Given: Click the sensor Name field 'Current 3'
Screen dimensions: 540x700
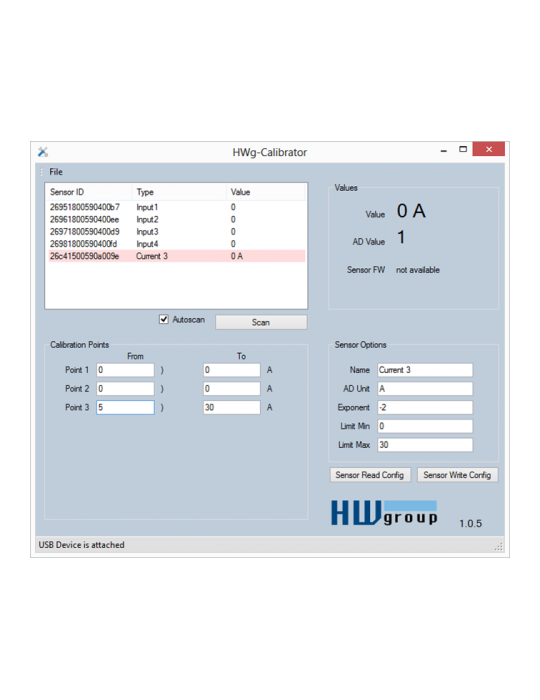Looking at the screenshot, I should tap(425, 370).
